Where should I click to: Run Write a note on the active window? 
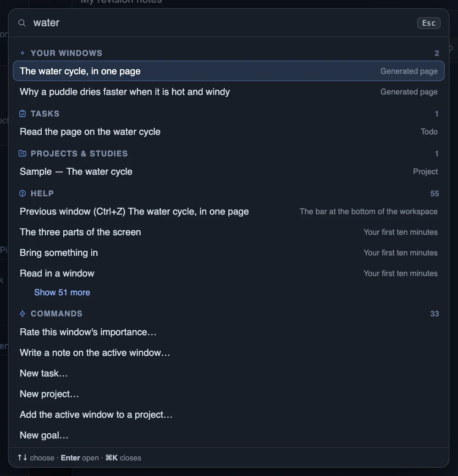click(x=229, y=353)
